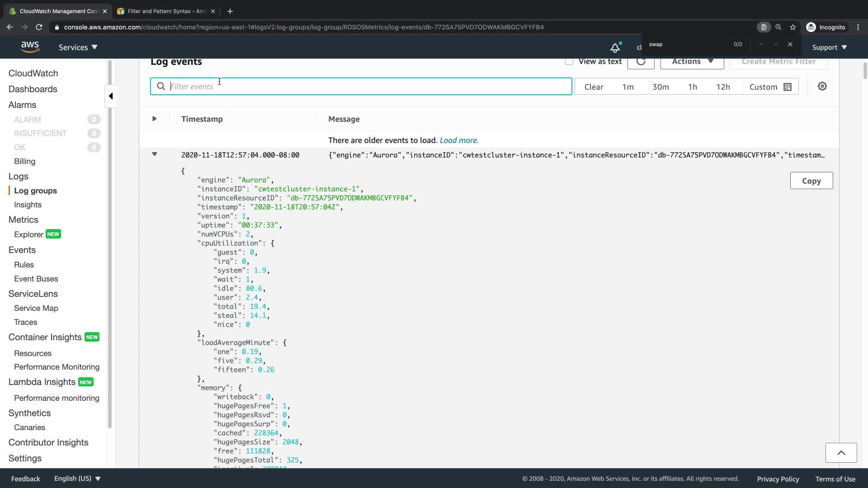
Task: Reload the browser page
Action: coord(39,27)
